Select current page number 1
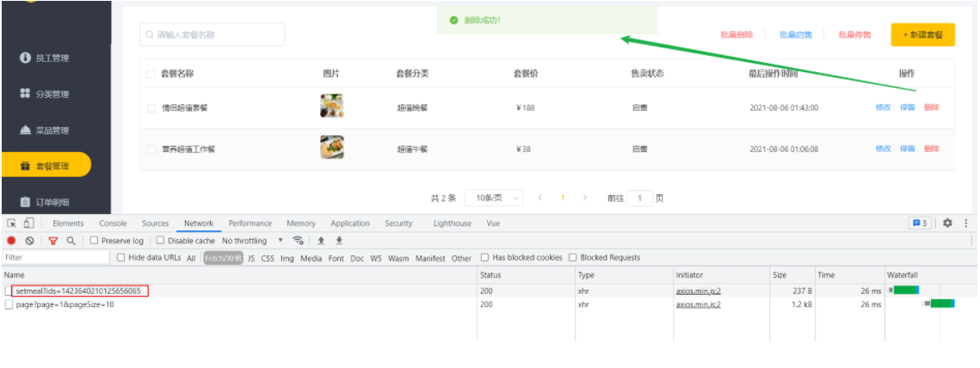 [563, 198]
